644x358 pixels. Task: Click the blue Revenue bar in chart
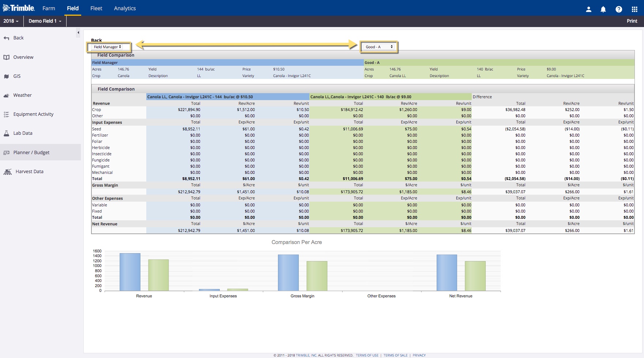coord(130,272)
